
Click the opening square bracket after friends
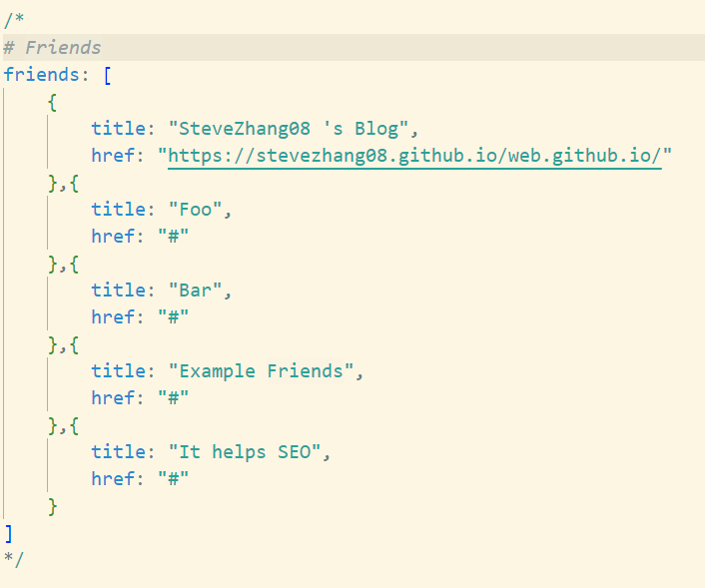(x=107, y=75)
